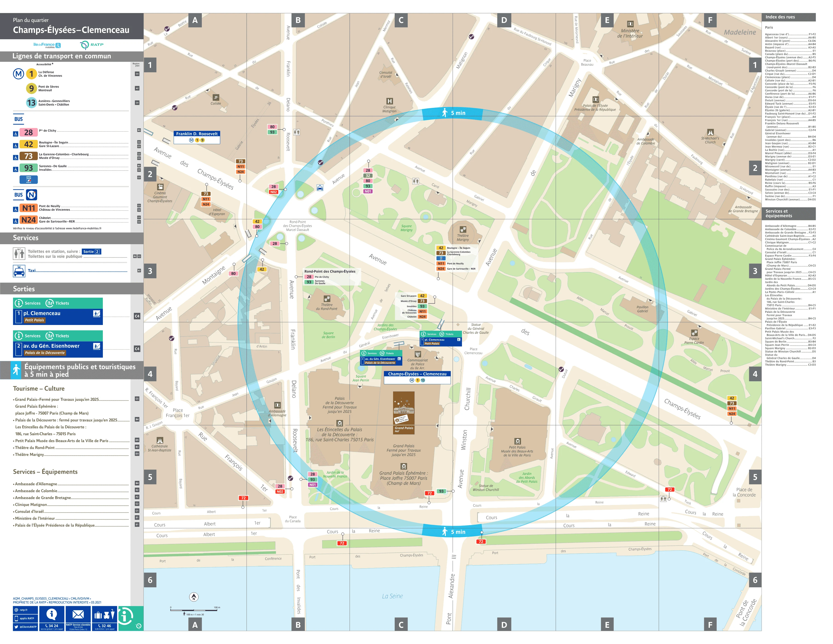Click the Cathédrale St-Jean-Baptiste icon
The height and width of the screenshot is (644, 833).
pos(160,440)
